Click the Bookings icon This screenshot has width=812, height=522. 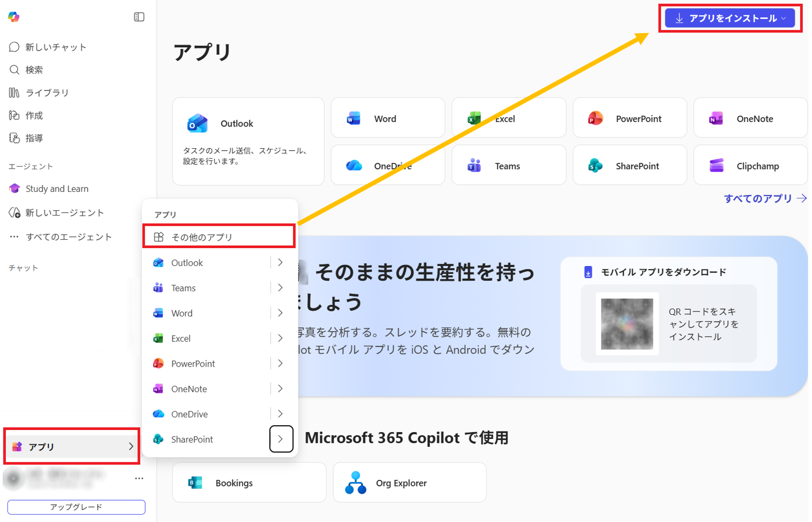pos(195,483)
